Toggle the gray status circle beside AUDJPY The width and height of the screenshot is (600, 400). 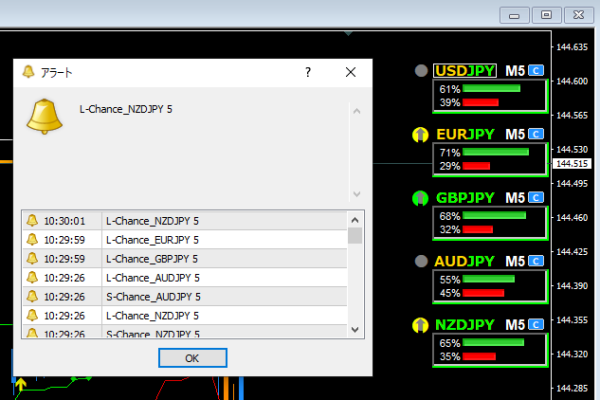coord(421,262)
